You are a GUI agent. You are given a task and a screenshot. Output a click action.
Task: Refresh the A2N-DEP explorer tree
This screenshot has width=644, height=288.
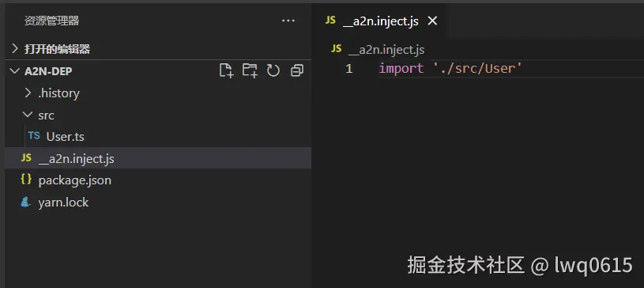point(273,70)
